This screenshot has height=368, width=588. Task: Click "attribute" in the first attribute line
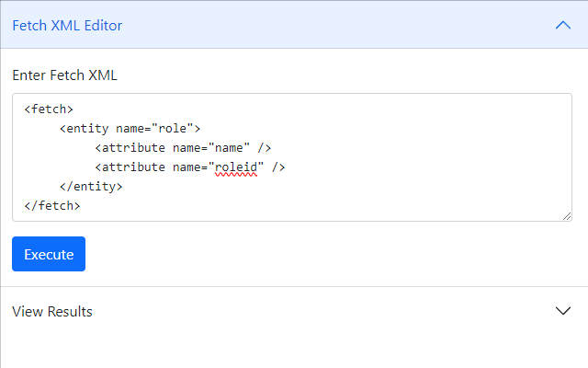pyautogui.click(x=133, y=147)
